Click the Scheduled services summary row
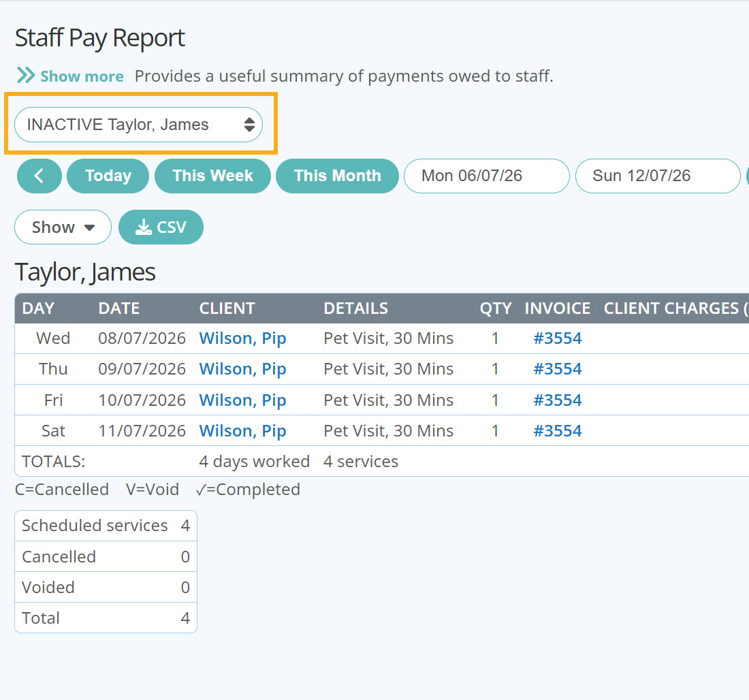 (x=106, y=526)
